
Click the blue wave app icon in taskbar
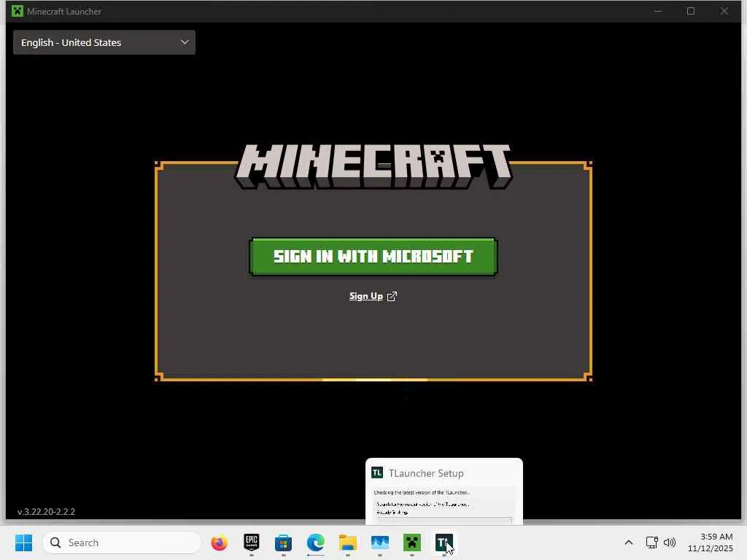pyautogui.click(x=379, y=542)
